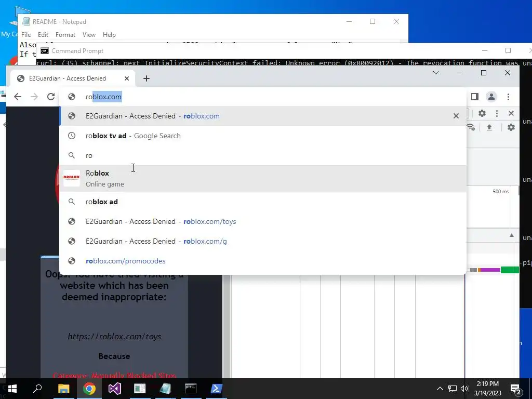Close the E2Guardian - Access Denied tab
This screenshot has height=399, width=532.
(x=127, y=78)
